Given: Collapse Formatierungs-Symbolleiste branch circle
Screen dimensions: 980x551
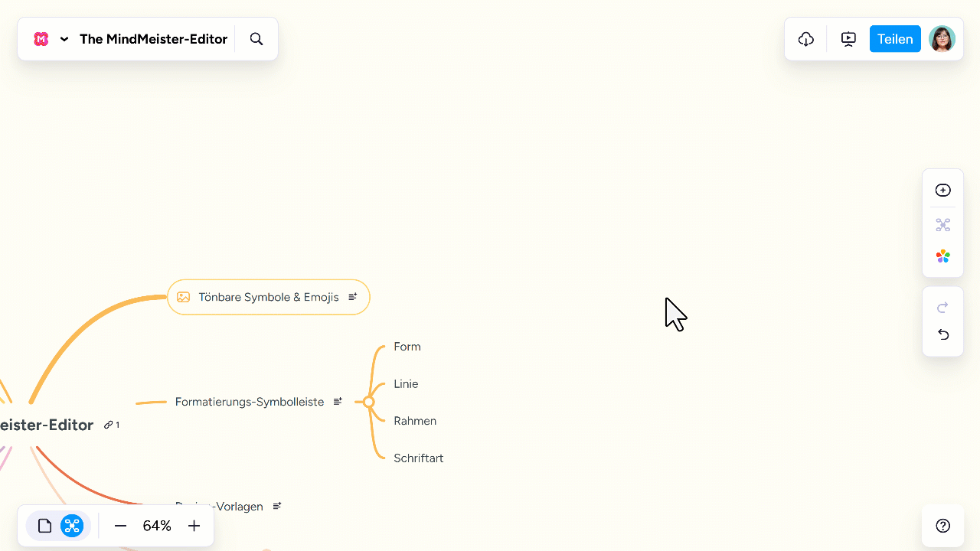Looking at the screenshot, I should pos(368,402).
